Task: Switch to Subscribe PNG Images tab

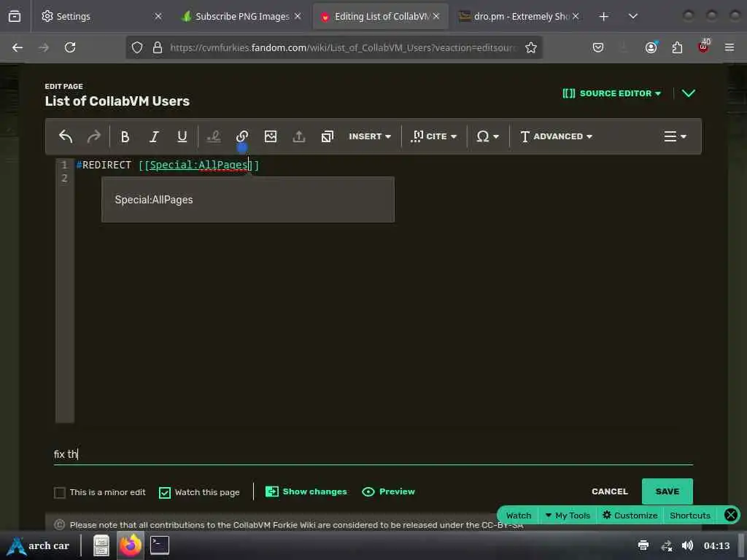Action: [x=242, y=16]
